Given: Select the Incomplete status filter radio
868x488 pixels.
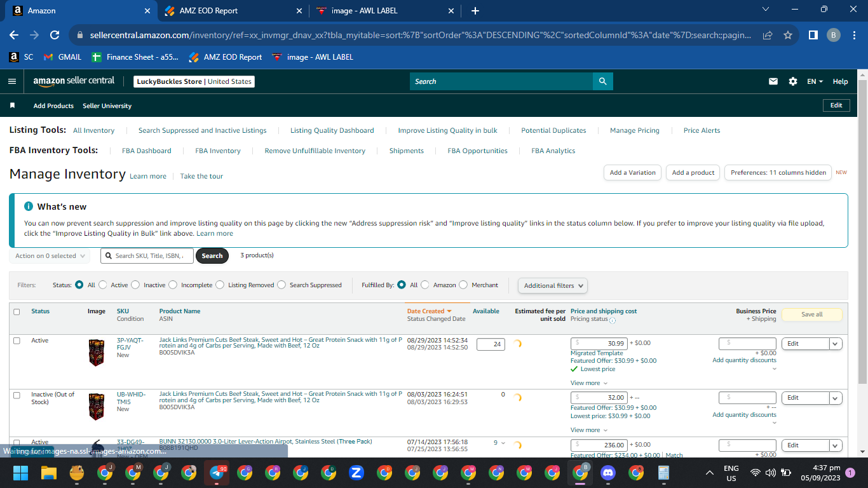Looking at the screenshot, I should [173, 285].
